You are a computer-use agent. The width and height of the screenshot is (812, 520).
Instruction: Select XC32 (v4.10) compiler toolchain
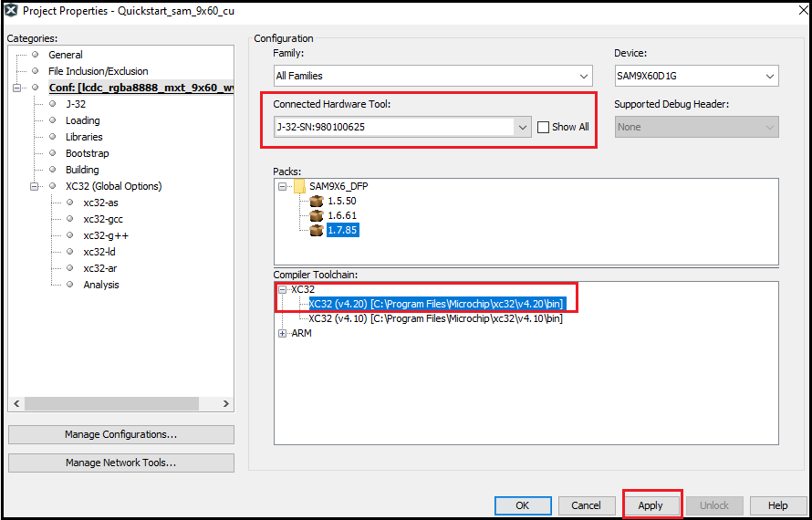435,319
